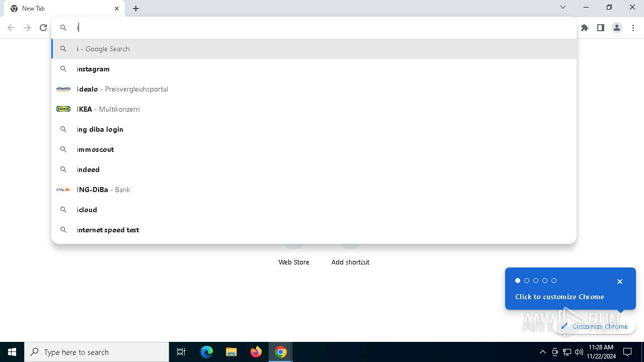Open the network tray icon
The width and height of the screenshot is (644, 362).
[x=567, y=352]
